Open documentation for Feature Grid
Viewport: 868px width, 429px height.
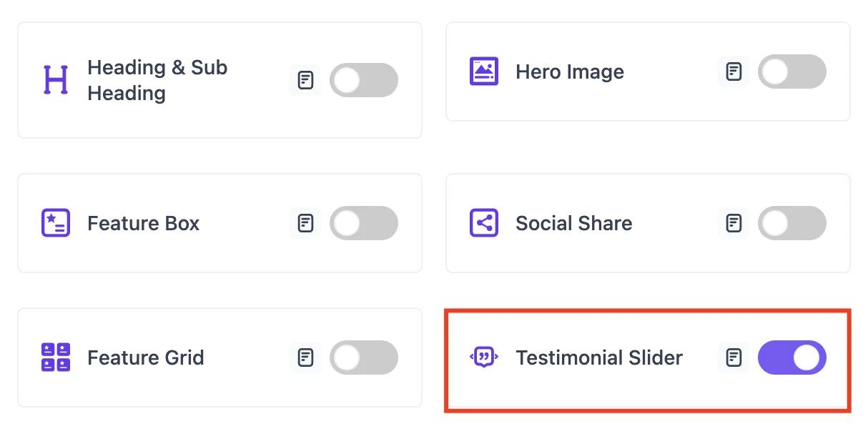pyautogui.click(x=305, y=357)
